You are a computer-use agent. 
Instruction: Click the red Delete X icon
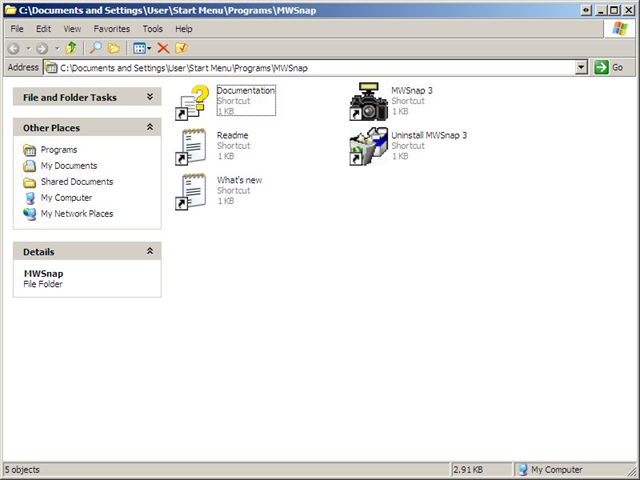pyautogui.click(x=163, y=48)
